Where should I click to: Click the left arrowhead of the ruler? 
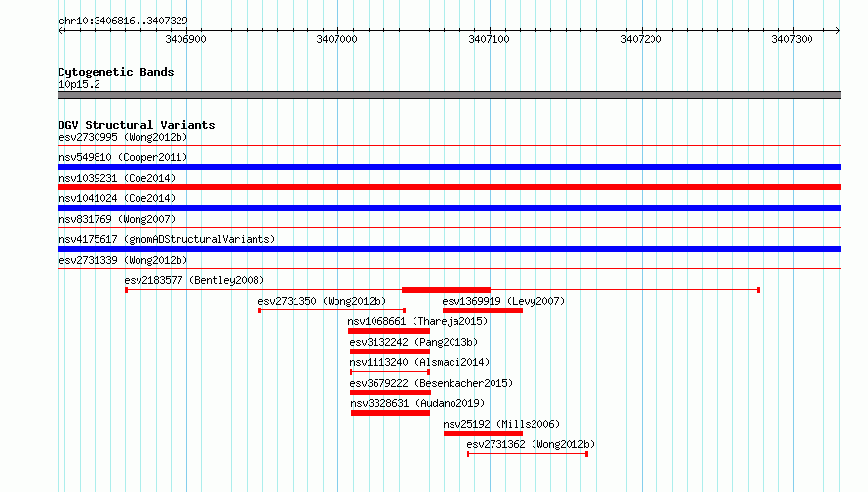click(x=60, y=30)
